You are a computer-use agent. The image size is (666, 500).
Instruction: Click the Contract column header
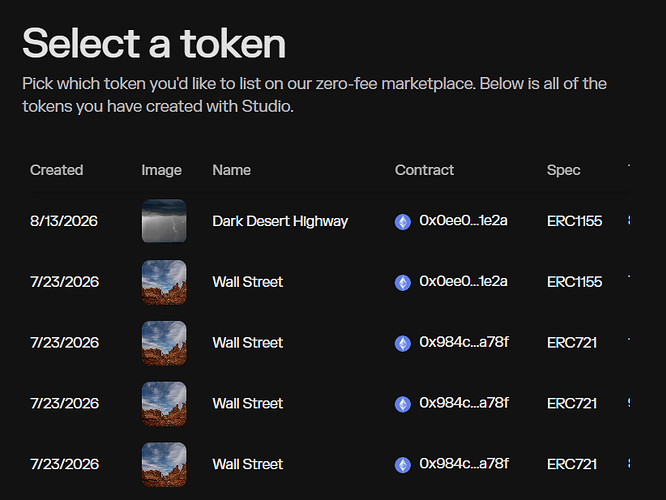pyautogui.click(x=424, y=170)
